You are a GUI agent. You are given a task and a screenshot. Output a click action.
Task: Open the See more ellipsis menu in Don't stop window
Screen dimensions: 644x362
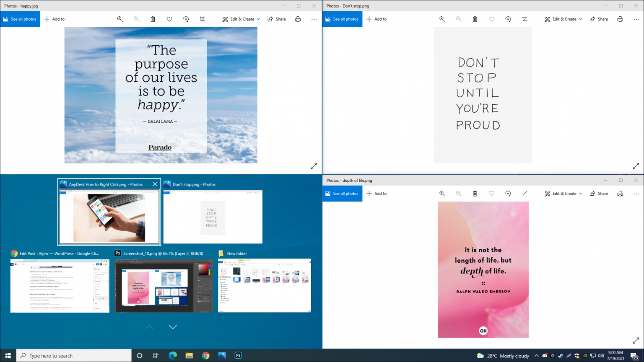click(x=636, y=19)
